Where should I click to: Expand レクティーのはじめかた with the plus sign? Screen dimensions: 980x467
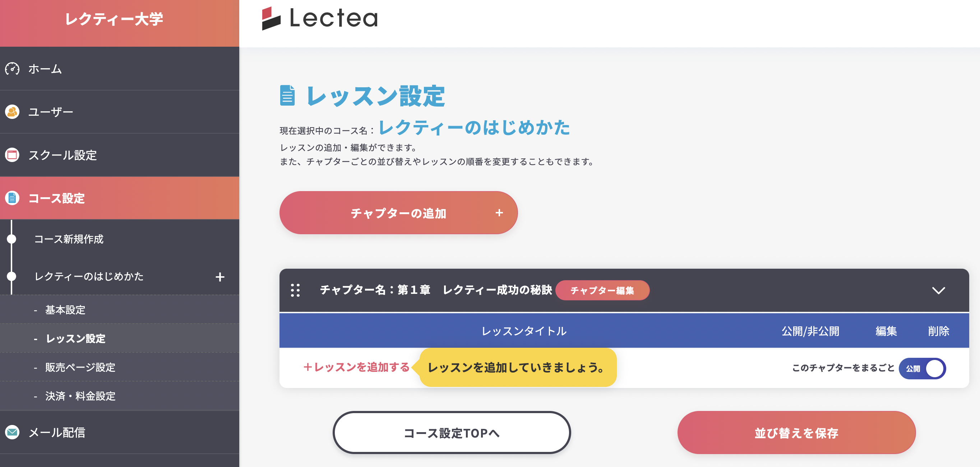pyautogui.click(x=220, y=277)
